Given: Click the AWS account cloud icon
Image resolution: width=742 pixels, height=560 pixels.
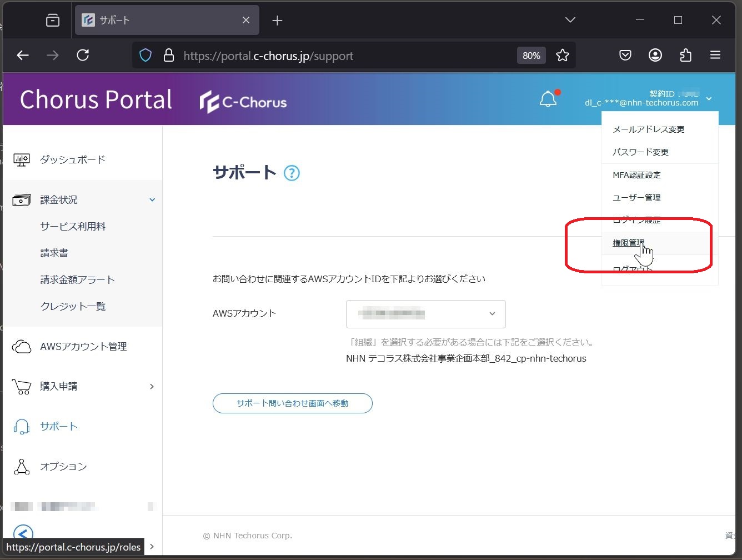Looking at the screenshot, I should [x=22, y=347].
